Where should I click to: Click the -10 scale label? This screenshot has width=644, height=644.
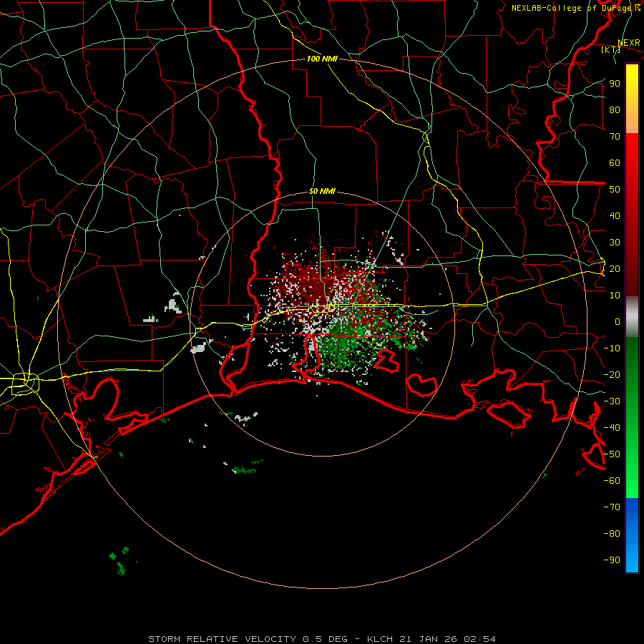(x=612, y=348)
